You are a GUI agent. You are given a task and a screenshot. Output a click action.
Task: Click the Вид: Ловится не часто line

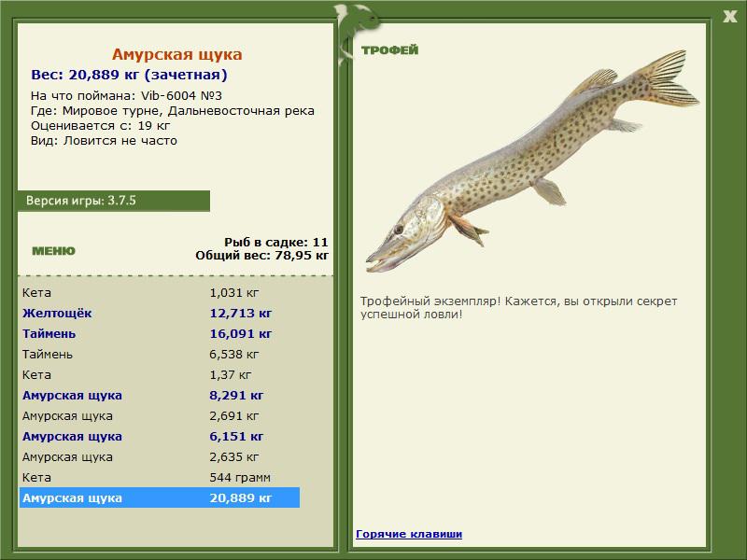click(x=104, y=141)
